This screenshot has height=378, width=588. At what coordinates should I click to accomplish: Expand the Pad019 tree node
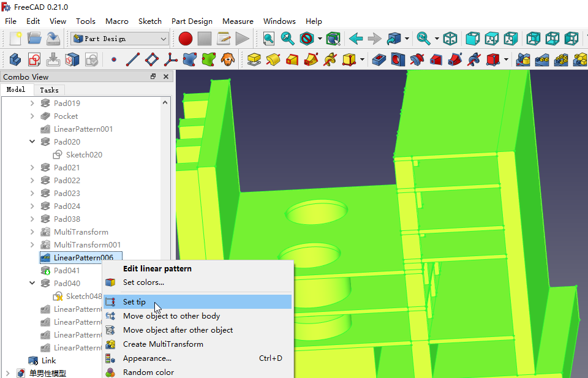click(32, 104)
